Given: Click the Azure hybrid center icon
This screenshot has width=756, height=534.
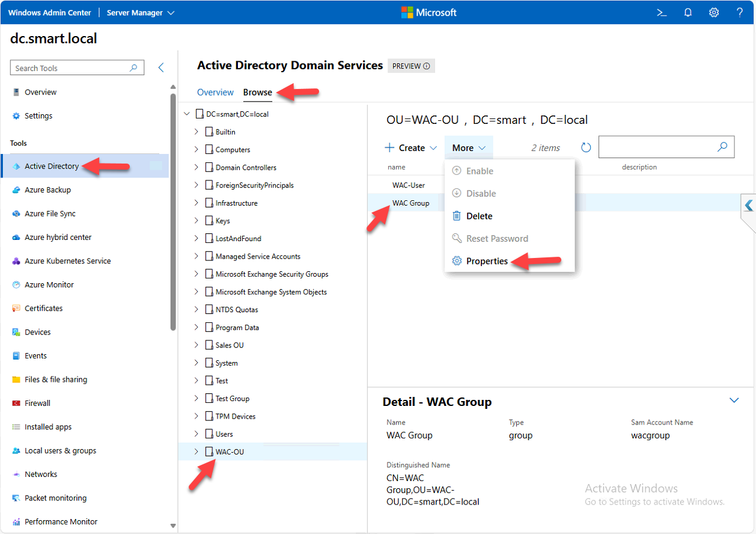Looking at the screenshot, I should tap(16, 238).
